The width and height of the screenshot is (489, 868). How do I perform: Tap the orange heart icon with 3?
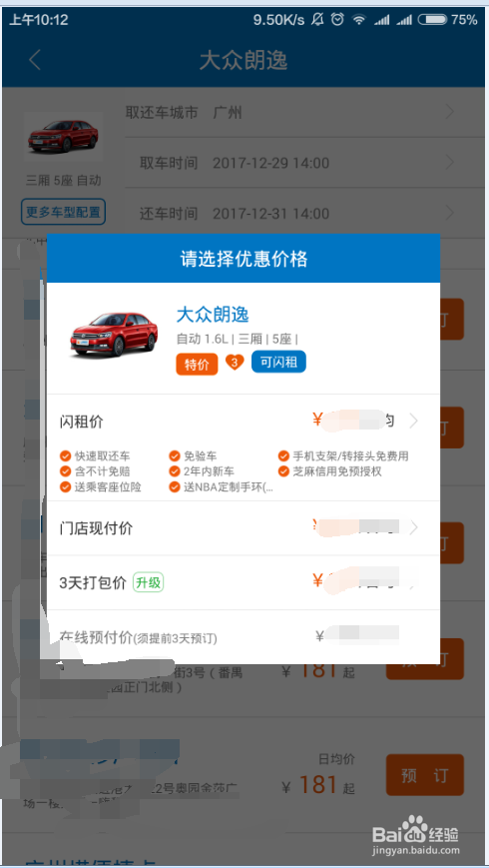[x=235, y=363]
